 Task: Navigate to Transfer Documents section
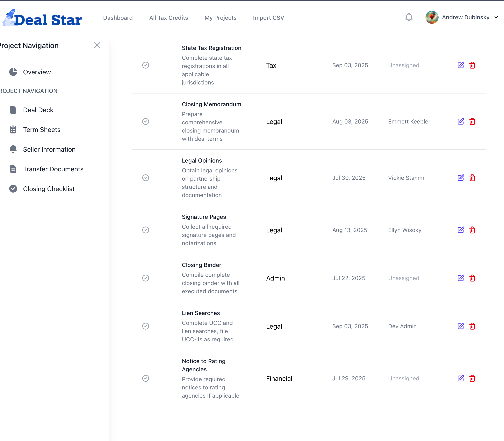tap(53, 169)
